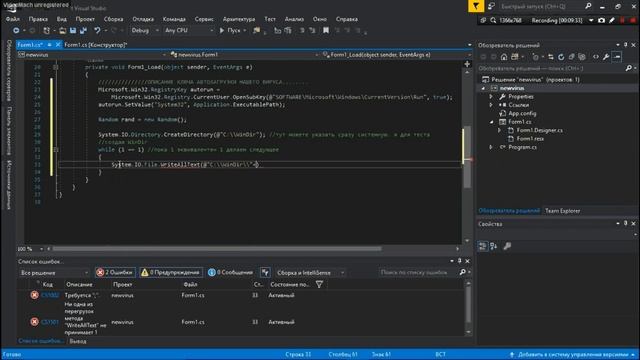Click the Quick Launch search field
This screenshot has height=360, width=640.
542,6
